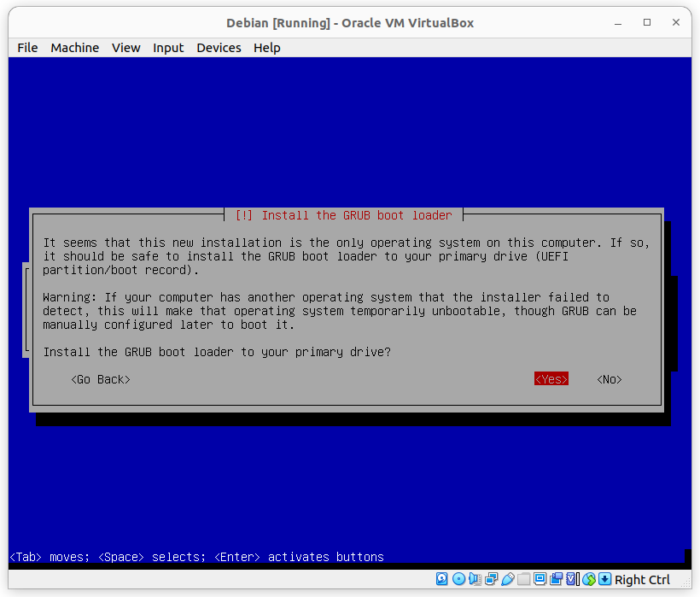Viewport: 700px width, 597px height.
Task: Open the Help menu
Action: pos(266,48)
